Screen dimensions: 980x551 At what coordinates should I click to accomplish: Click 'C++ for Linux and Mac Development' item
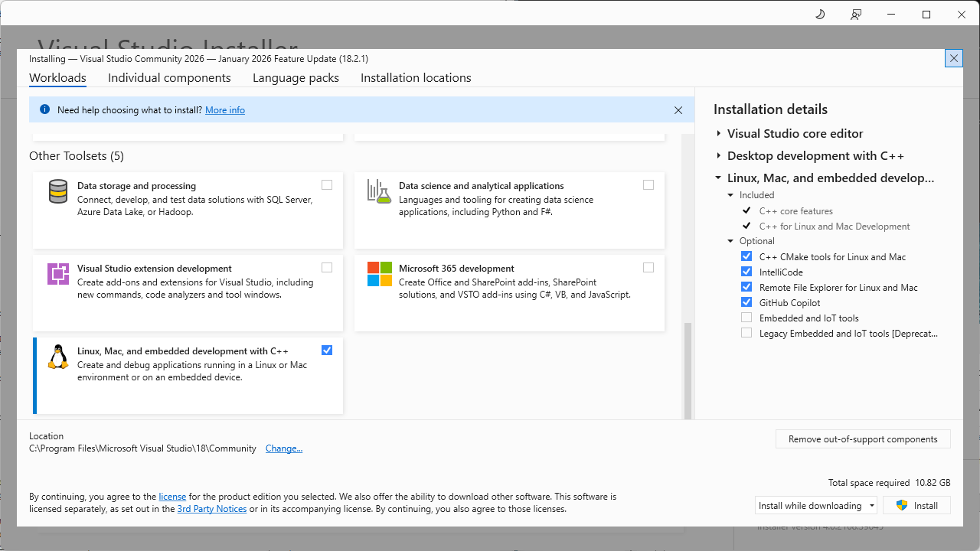[x=835, y=227]
